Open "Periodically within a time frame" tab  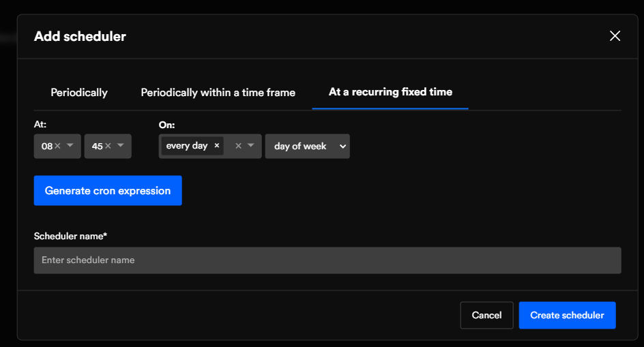tap(218, 92)
